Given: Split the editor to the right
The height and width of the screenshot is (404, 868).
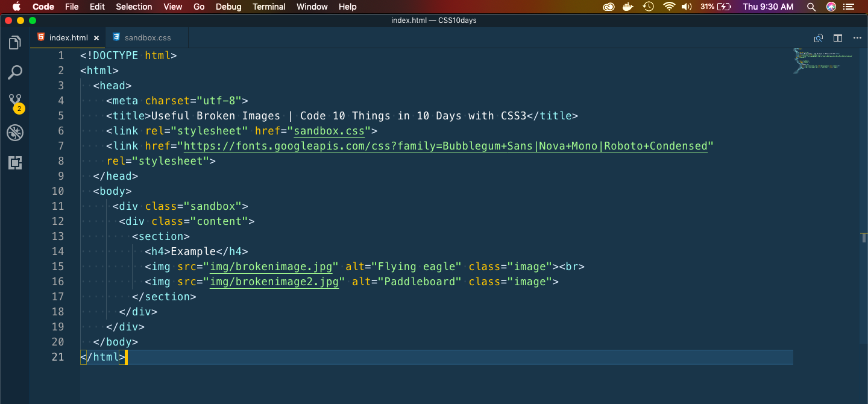Looking at the screenshot, I should [838, 38].
